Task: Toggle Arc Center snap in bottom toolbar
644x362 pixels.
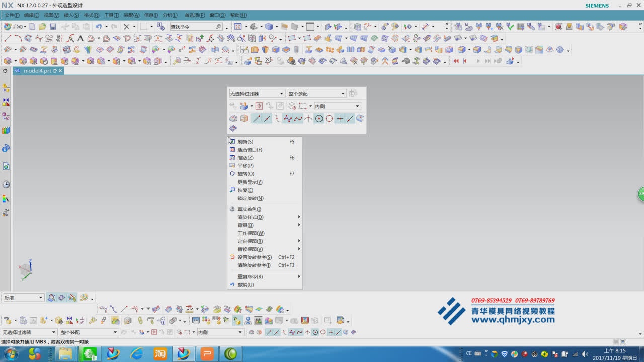Action: (315, 332)
